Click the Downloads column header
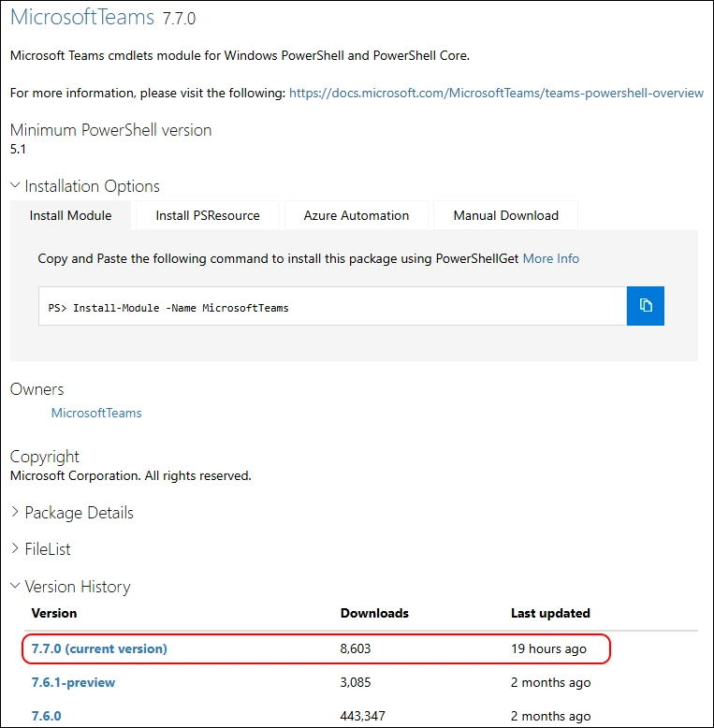 374,613
